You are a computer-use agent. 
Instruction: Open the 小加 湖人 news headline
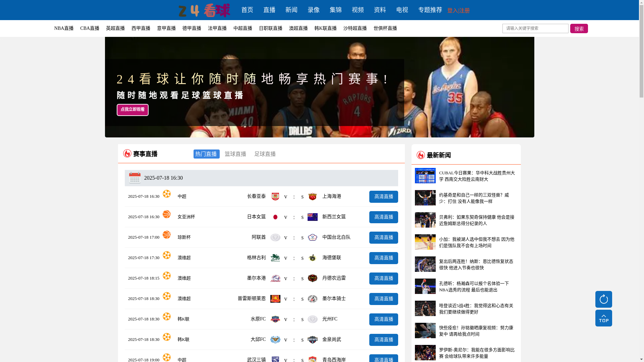pyautogui.click(x=477, y=242)
